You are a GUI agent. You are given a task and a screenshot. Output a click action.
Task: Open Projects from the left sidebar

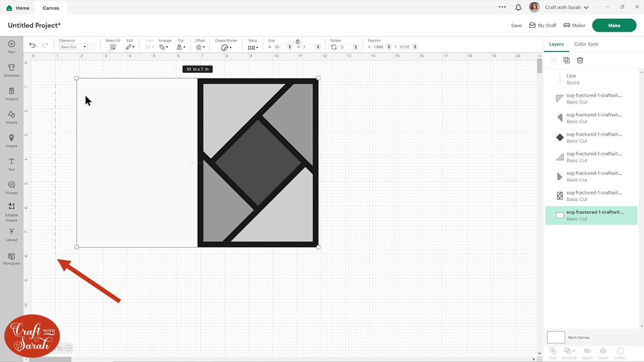click(12, 94)
